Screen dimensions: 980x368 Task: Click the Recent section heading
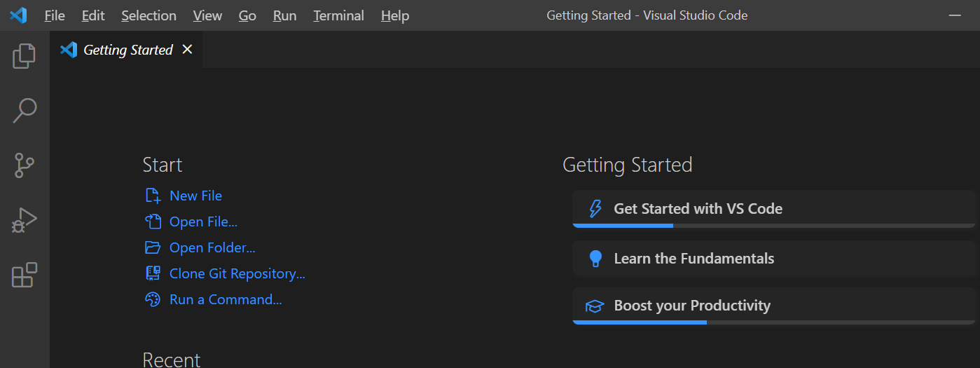pyautogui.click(x=172, y=360)
